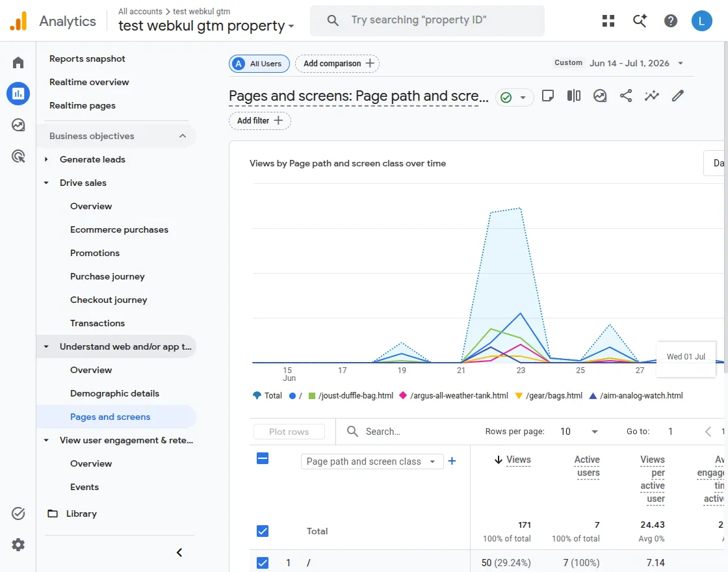
Task: Open Realtime overview
Action: coord(89,82)
